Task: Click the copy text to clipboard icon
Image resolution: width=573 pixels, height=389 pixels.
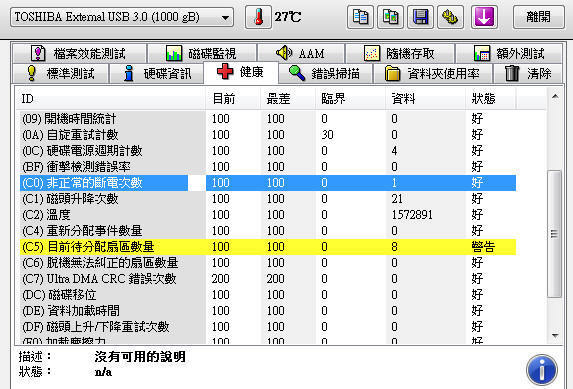Action: click(360, 17)
